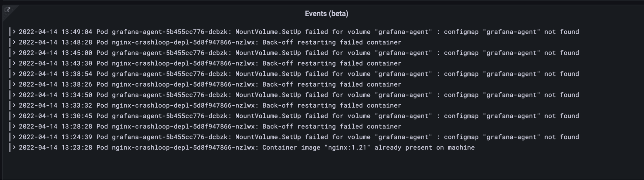Expand the 13:38:54 grafana-agent log entry
644x180 pixels.
click(14, 74)
